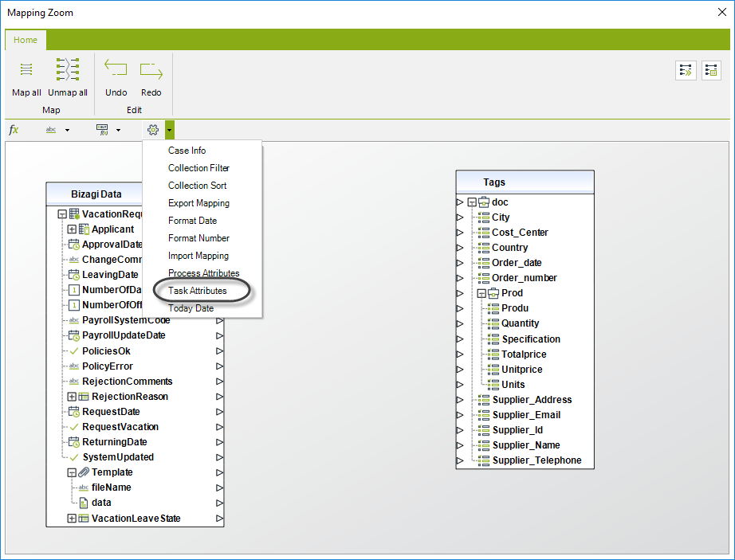735x560 pixels.
Task: Select the RequestDate attribute
Action: click(x=111, y=412)
